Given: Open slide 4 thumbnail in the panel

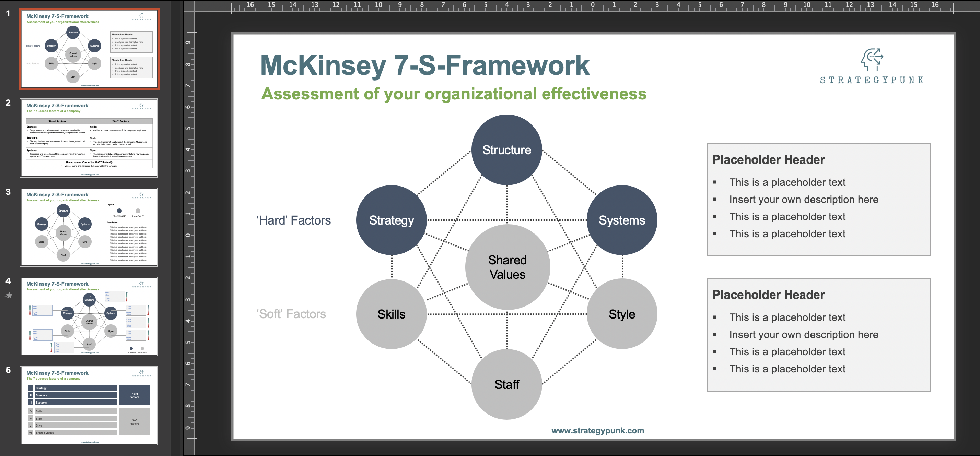Looking at the screenshot, I should 89,316.
